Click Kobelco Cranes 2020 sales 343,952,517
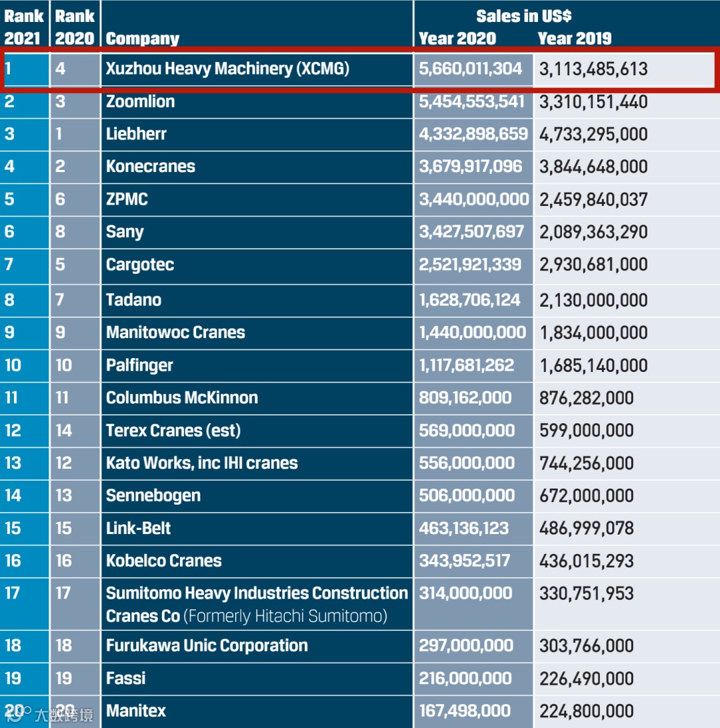Screen dimensions: 720x728 pos(464,561)
